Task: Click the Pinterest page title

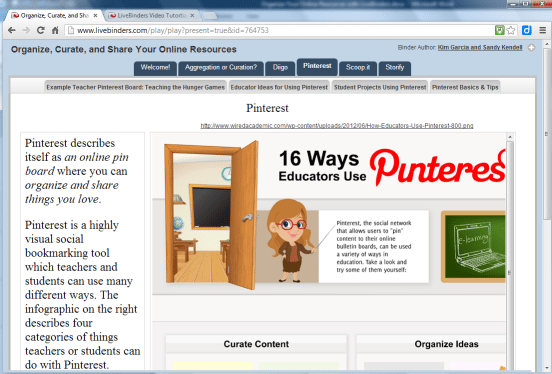Action: point(267,108)
